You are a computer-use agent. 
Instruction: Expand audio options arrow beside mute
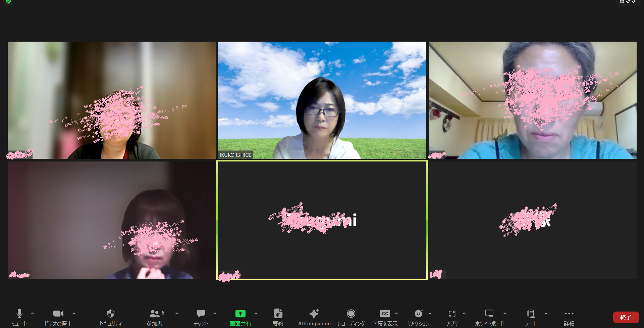pos(33,314)
